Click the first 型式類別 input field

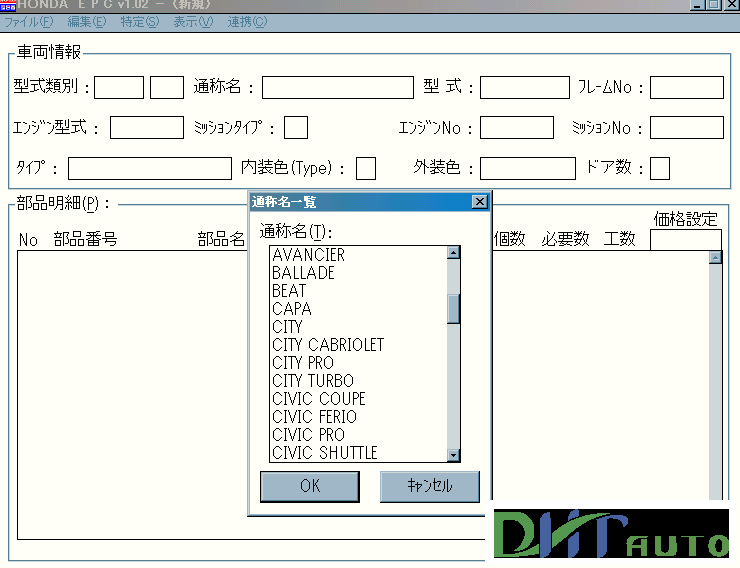point(119,87)
